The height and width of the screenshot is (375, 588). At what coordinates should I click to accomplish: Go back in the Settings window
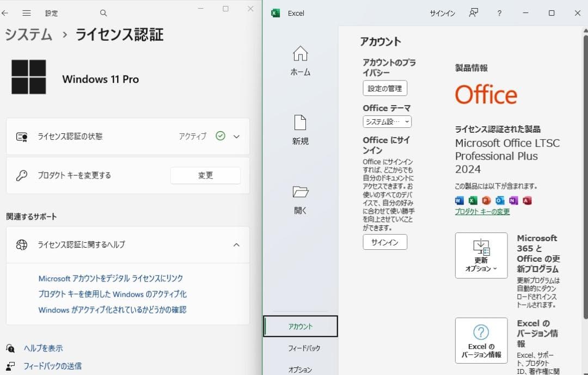pyautogui.click(x=5, y=13)
